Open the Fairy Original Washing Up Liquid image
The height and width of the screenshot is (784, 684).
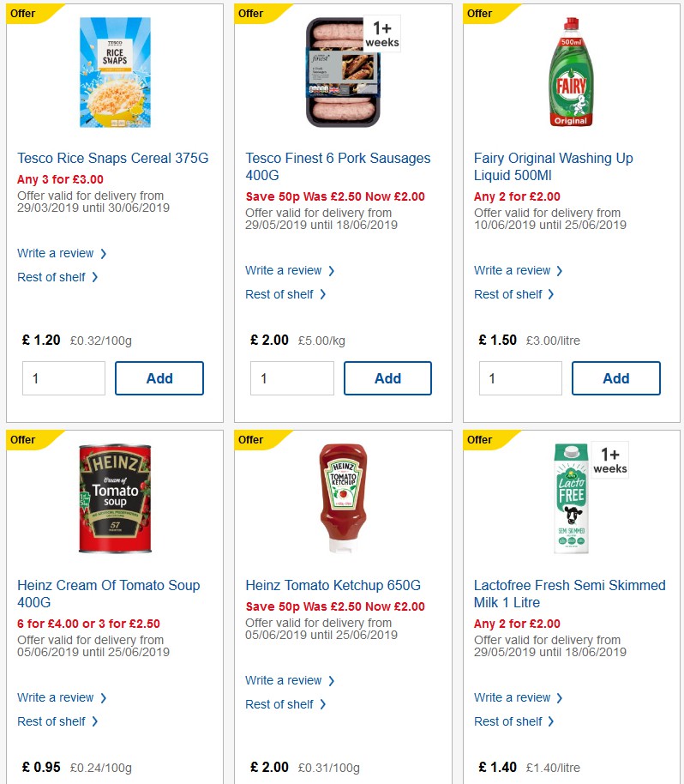571,73
